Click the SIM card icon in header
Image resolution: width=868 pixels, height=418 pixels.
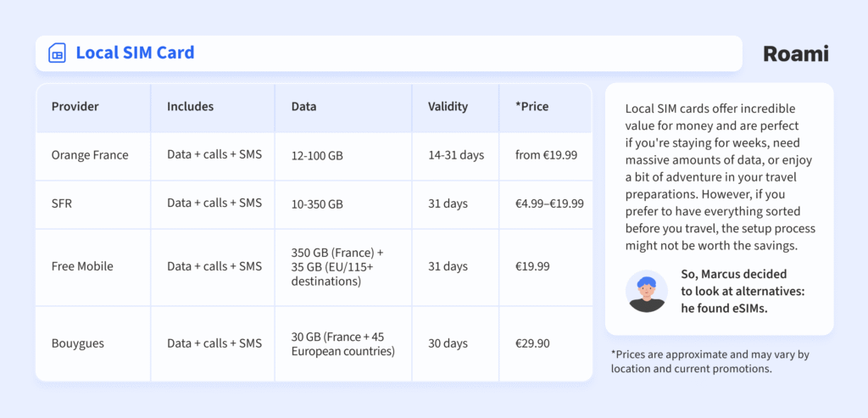point(58,53)
